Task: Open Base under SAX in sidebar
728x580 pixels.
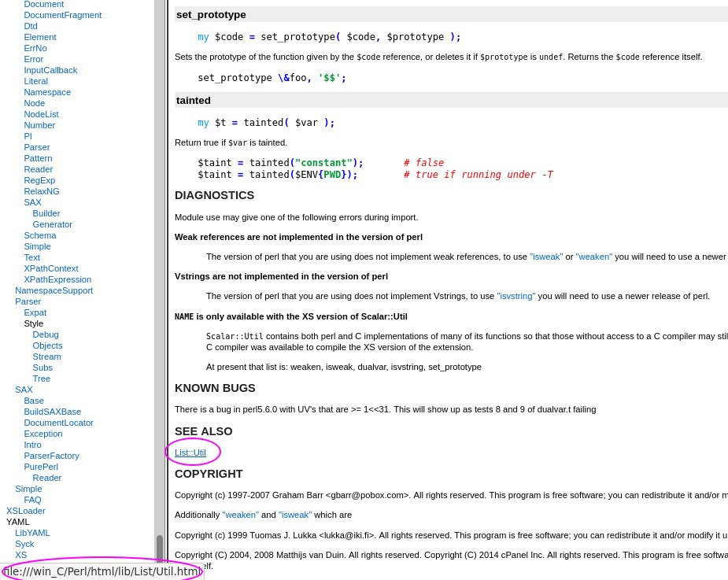Action: pyautogui.click(x=34, y=401)
